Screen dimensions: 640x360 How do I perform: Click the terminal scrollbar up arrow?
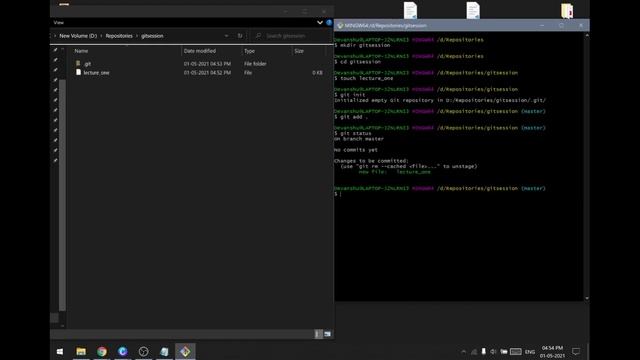pyautogui.click(x=587, y=36)
